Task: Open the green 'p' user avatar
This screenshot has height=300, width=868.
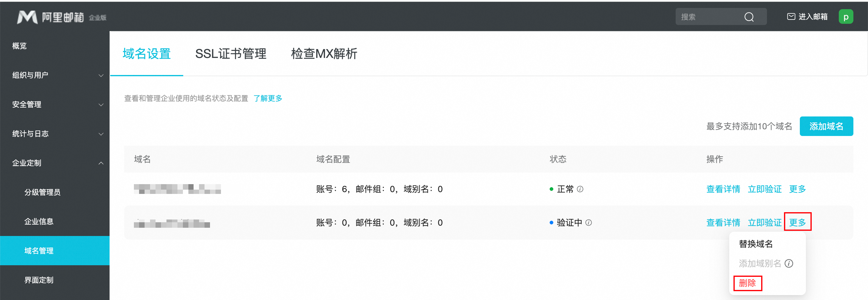Action: coord(846,17)
